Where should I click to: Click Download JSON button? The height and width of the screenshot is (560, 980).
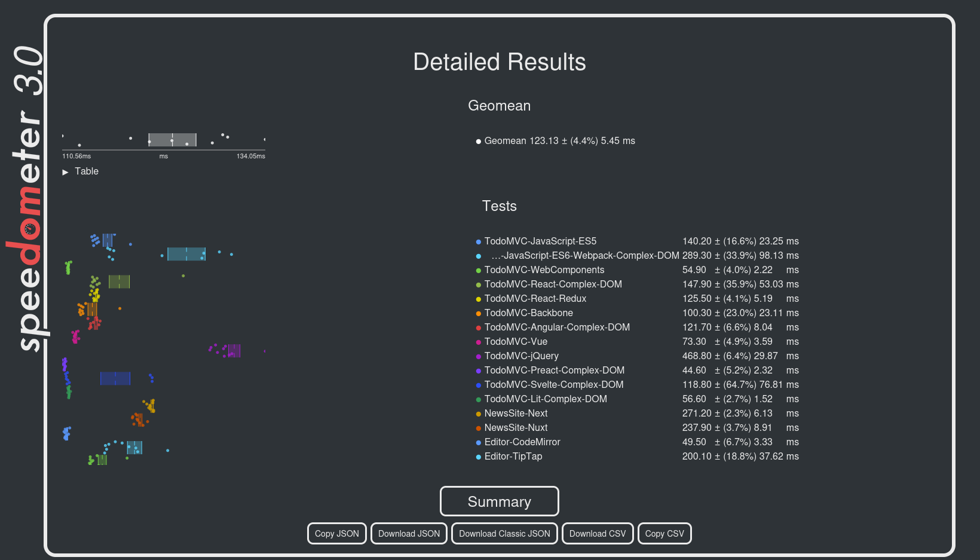(x=409, y=534)
